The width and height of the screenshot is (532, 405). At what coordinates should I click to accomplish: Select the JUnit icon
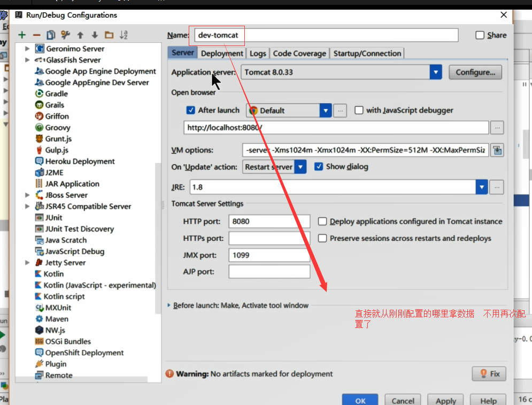click(x=40, y=217)
